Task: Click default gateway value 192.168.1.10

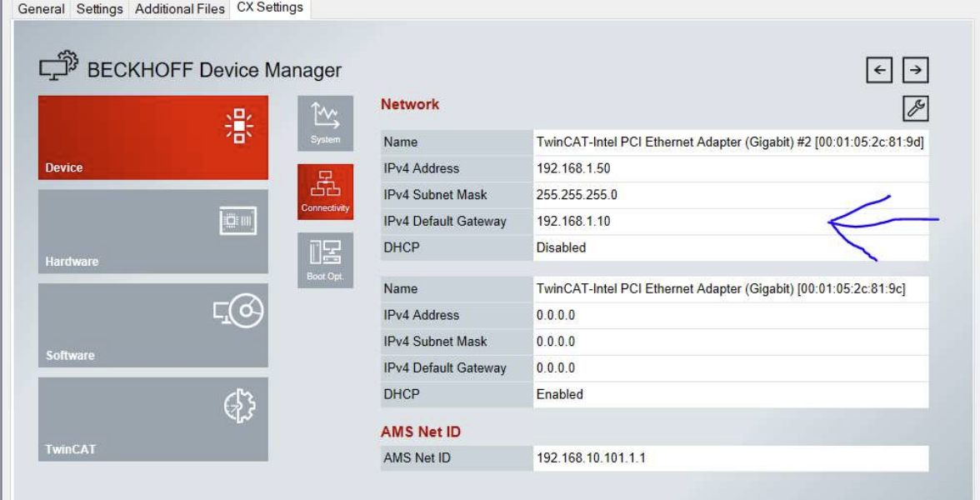Action: point(573,221)
